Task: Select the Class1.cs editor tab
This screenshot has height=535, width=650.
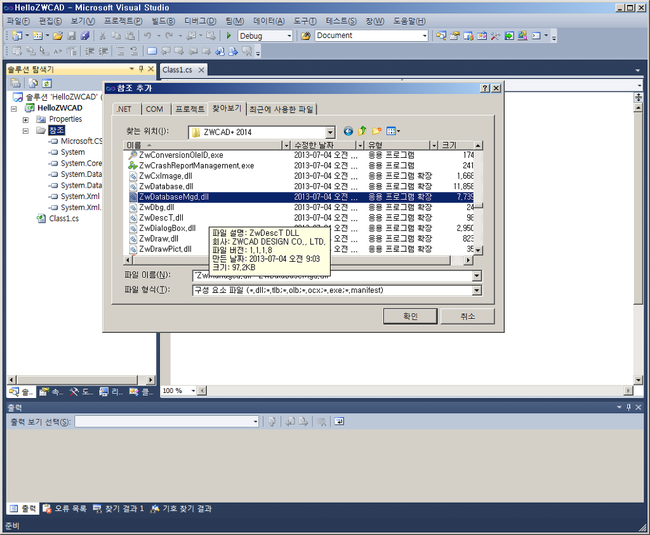Action: click(x=177, y=70)
